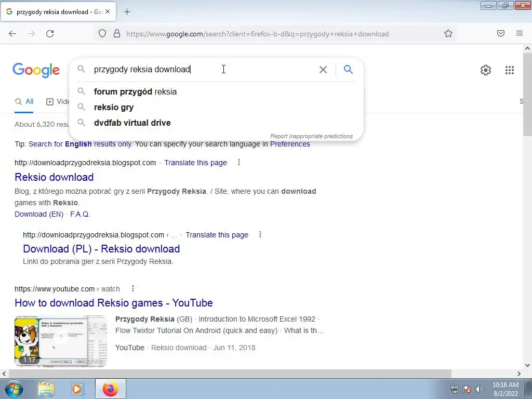Click the scroll right arrow button
Screen dimensions: 532x399
pos(519,374)
